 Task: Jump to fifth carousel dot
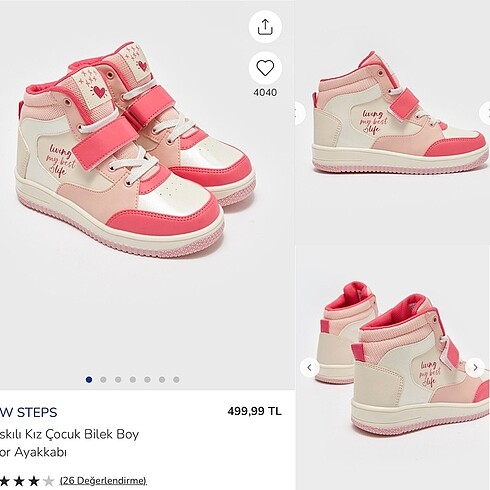147,379
